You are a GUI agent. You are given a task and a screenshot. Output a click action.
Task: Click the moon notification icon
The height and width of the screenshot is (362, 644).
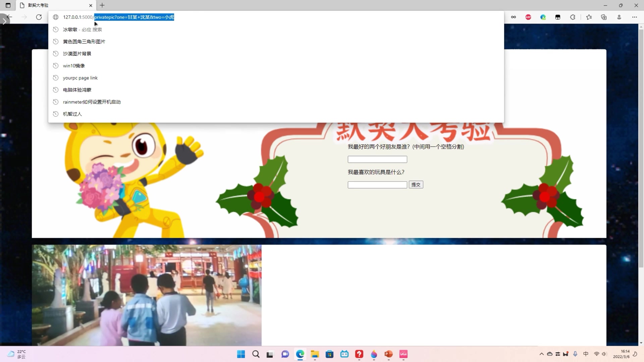[635, 354]
